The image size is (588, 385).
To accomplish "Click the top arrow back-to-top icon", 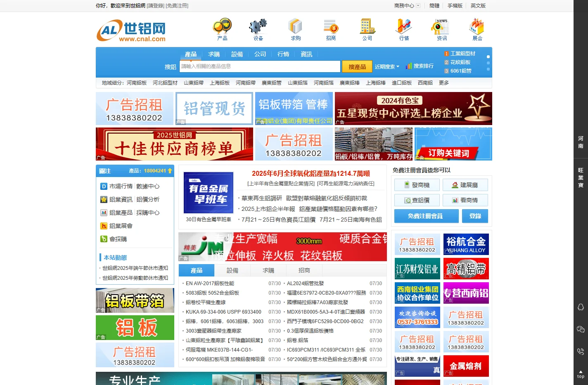I will [581, 374].
